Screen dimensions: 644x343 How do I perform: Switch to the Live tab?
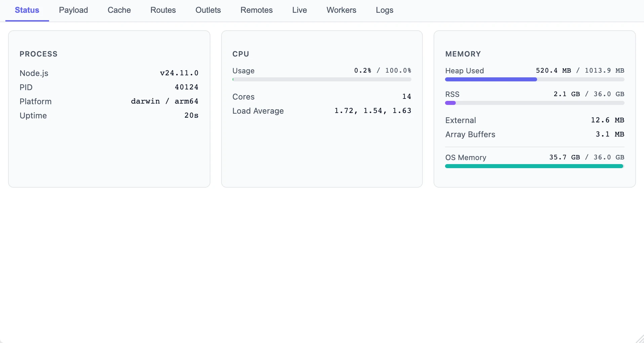click(x=299, y=10)
